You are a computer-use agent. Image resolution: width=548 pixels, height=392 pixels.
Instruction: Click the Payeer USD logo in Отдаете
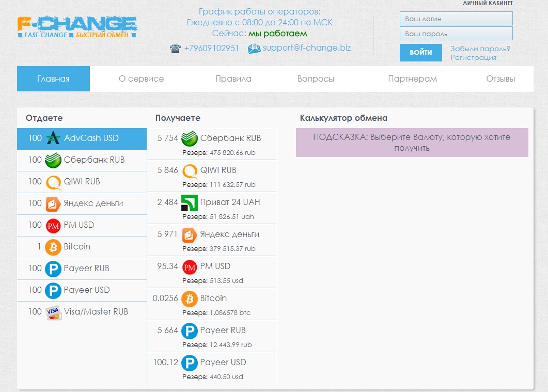click(x=53, y=291)
